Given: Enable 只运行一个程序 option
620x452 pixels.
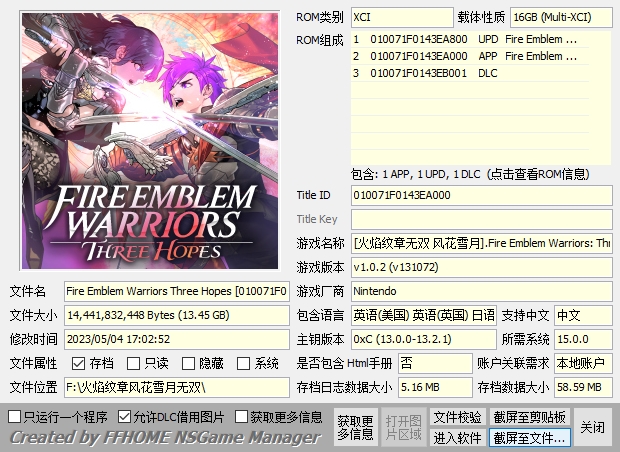Looking at the screenshot, I should [x=15, y=416].
